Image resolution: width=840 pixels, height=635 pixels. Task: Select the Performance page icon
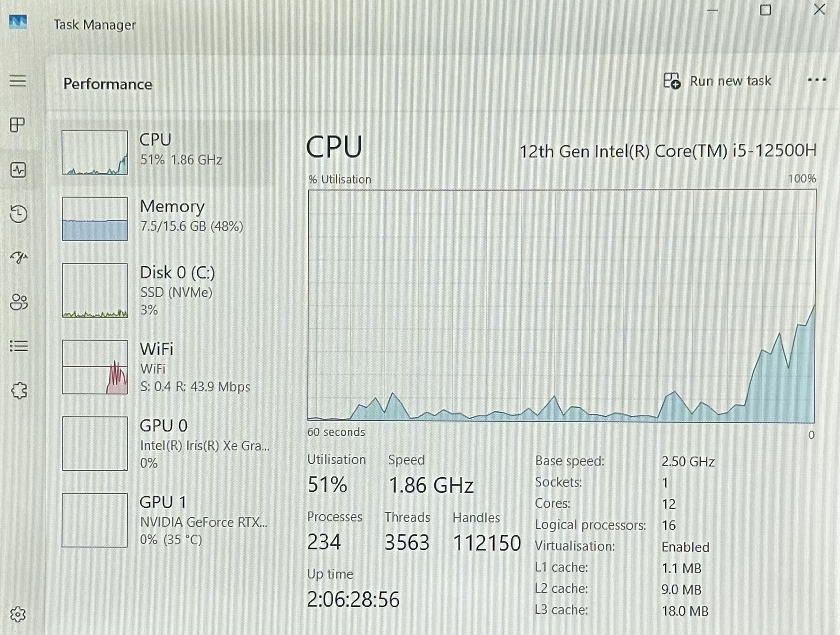pyautogui.click(x=18, y=170)
